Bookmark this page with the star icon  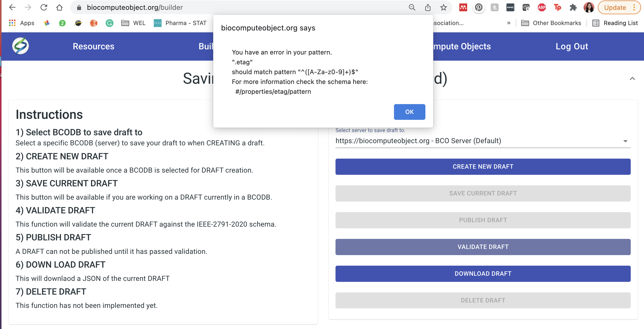(x=444, y=7)
